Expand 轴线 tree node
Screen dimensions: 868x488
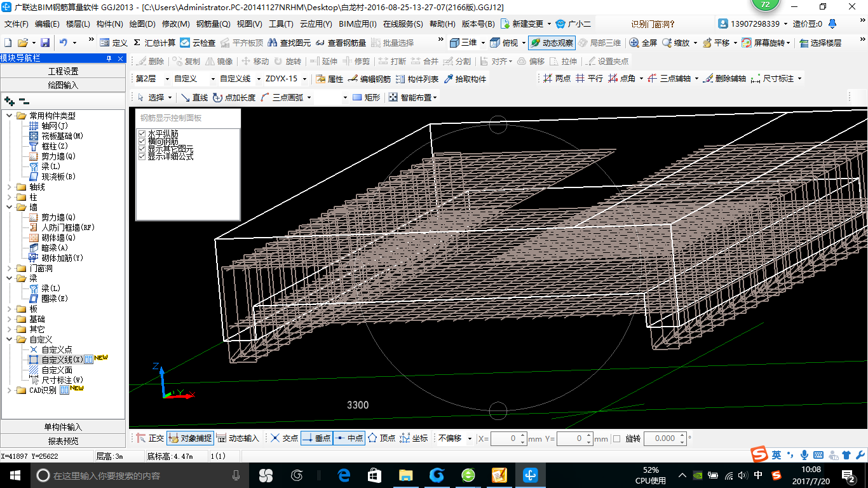tap(9, 187)
